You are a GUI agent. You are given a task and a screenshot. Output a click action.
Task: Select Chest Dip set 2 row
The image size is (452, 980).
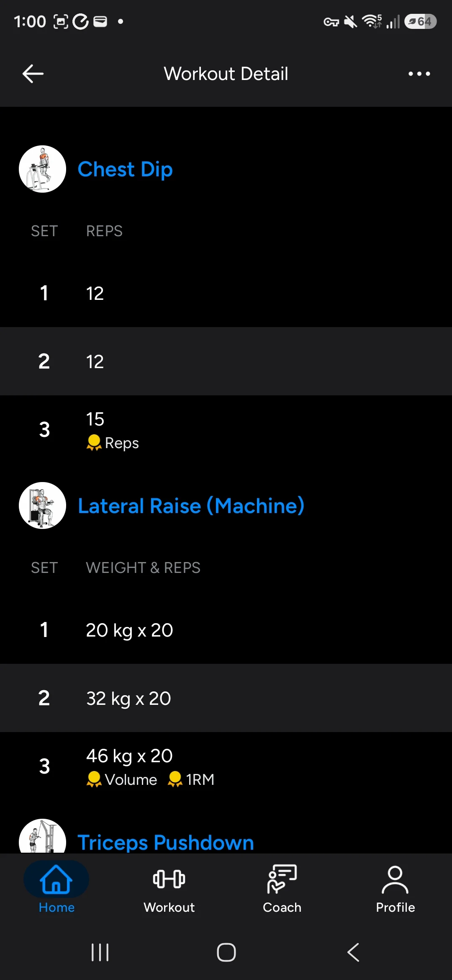[226, 361]
